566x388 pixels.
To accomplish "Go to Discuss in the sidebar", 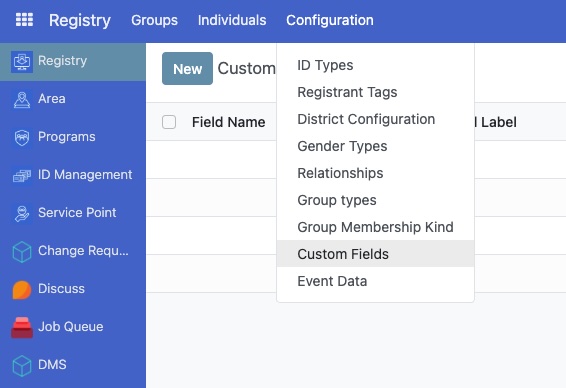I will [x=61, y=289].
